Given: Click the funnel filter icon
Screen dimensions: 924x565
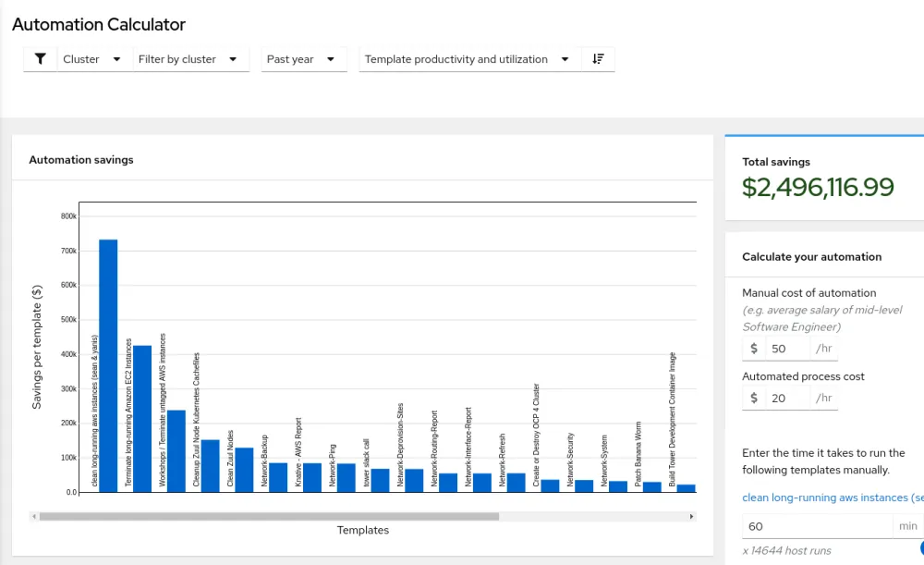Looking at the screenshot, I should (40, 59).
